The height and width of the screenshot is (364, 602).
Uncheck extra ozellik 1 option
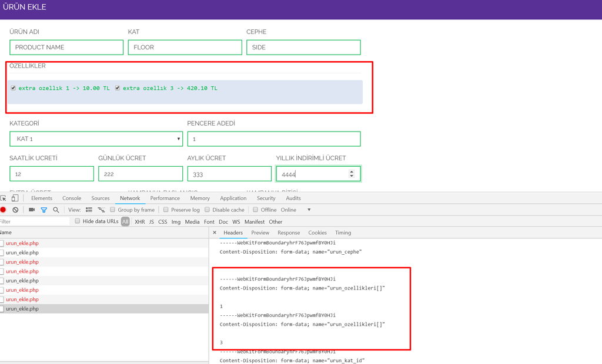click(13, 87)
